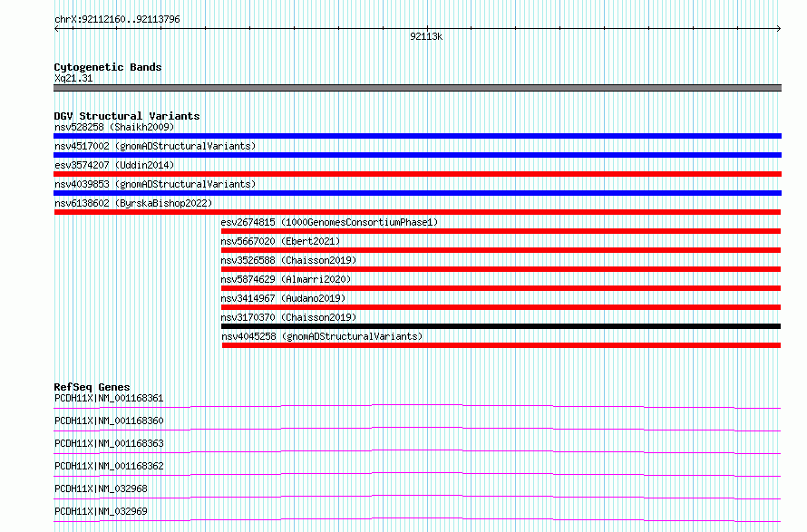Open transcript PCDH11X|NM_001168360 label
This screenshot has width=807, height=532.
[109, 421]
